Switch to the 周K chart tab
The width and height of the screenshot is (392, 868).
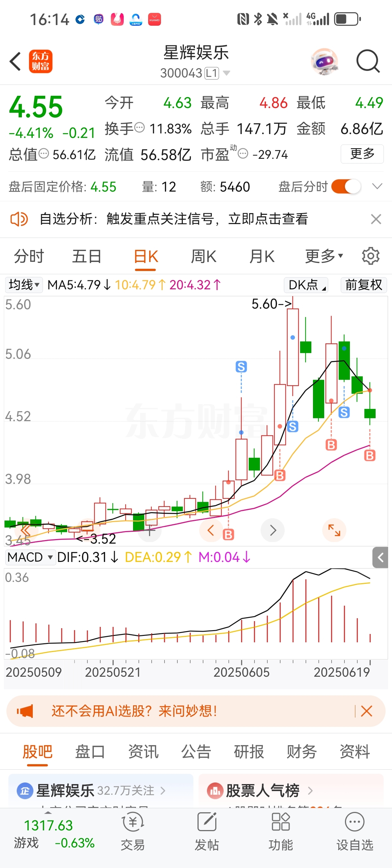pyautogui.click(x=203, y=257)
